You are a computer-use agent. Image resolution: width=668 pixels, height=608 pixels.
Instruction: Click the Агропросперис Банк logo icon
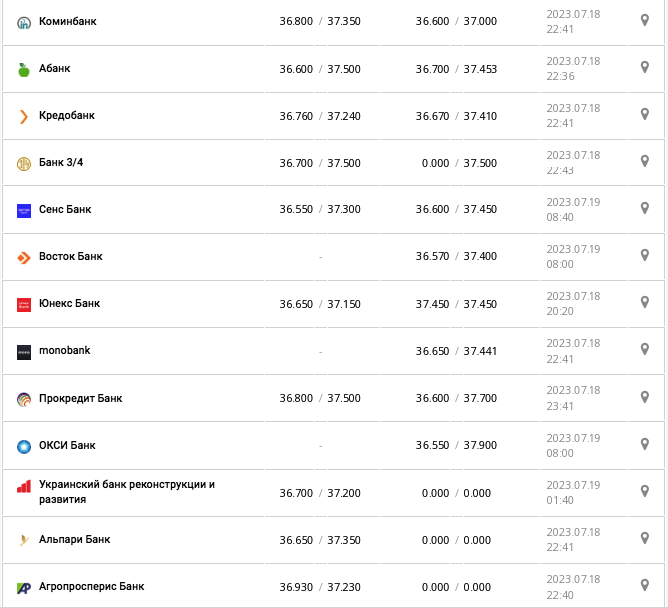click(x=24, y=587)
